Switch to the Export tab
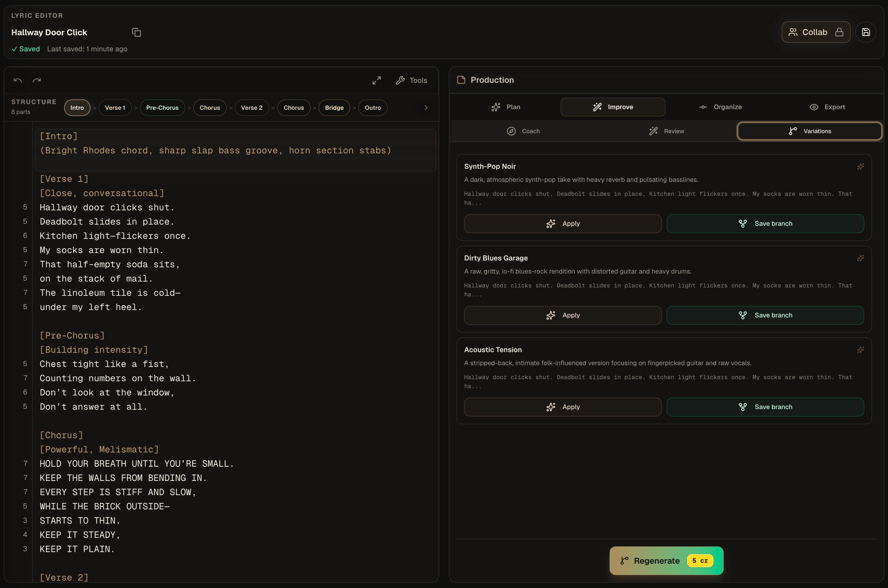Viewport: 888px width, 588px height. coord(827,107)
